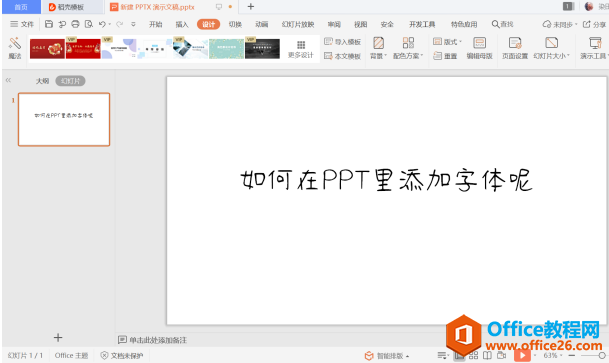Open the 版式 layout dropdown
Screen dimensions: 609x363
click(447, 42)
